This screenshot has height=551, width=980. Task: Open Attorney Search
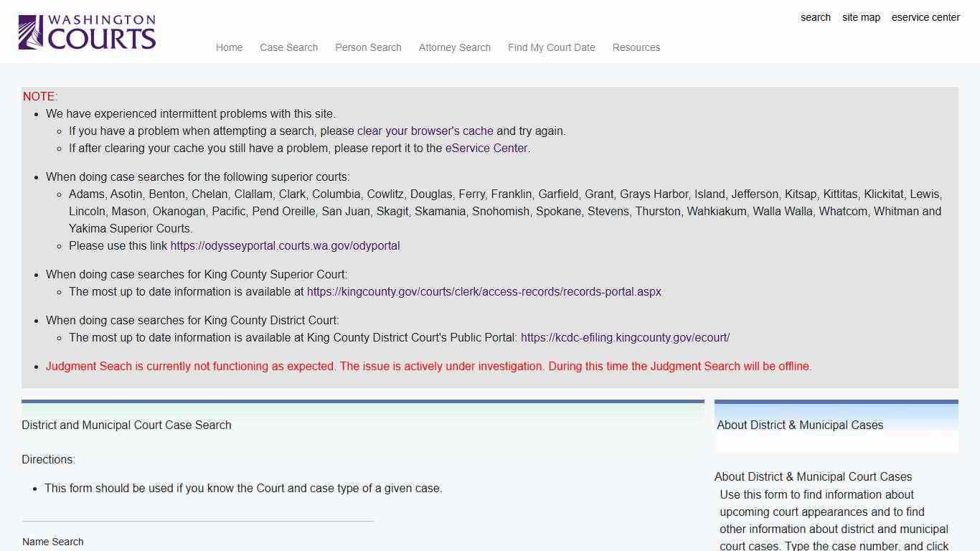click(x=454, y=47)
